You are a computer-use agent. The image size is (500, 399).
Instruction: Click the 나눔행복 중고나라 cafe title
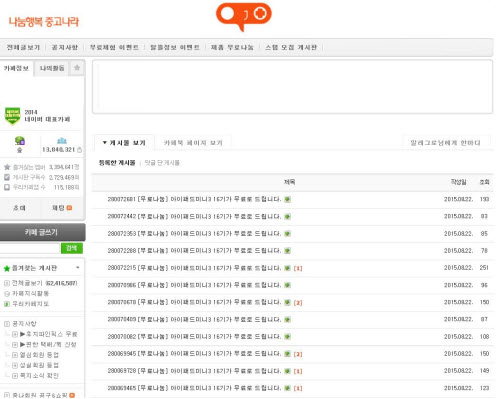click(x=44, y=22)
